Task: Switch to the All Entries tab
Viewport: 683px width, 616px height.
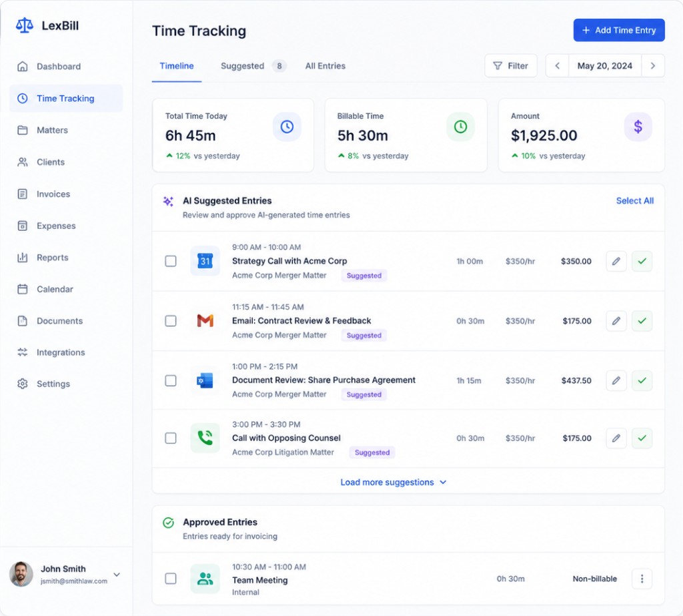Action: (x=325, y=66)
